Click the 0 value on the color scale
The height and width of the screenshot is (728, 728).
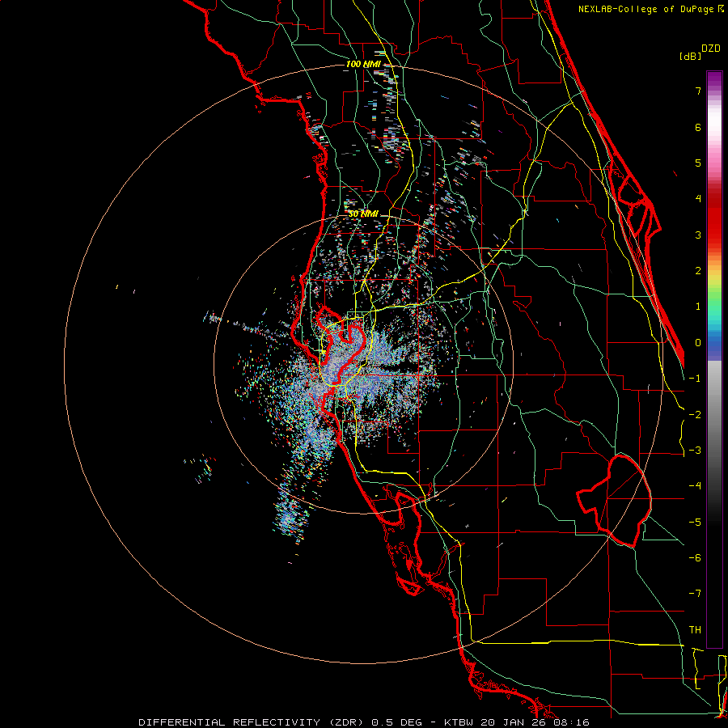click(x=697, y=343)
